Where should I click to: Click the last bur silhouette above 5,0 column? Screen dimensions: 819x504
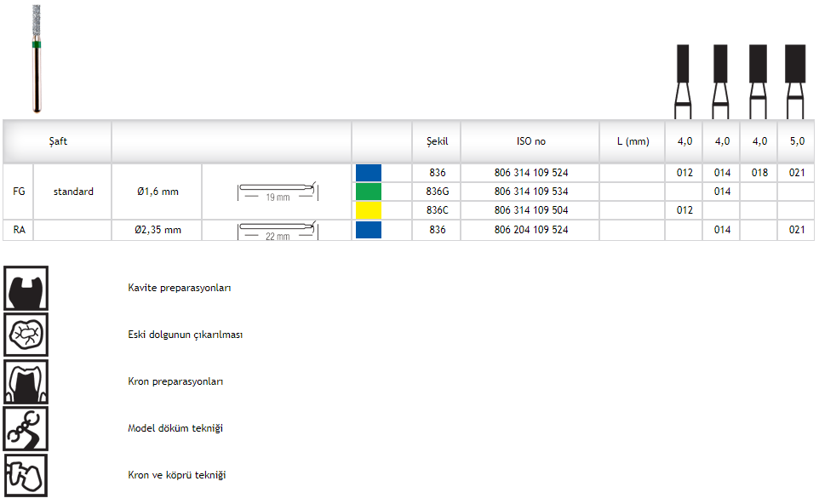pyautogui.click(x=795, y=81)
